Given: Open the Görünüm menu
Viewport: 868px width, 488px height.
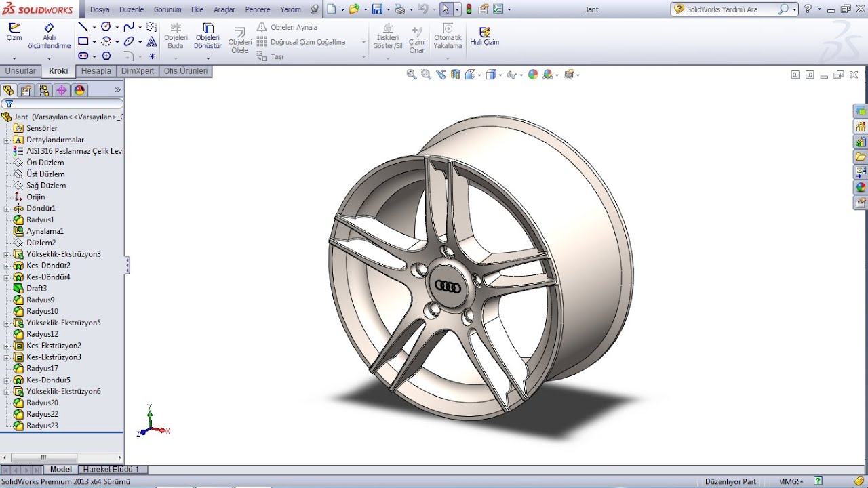Looking at the screenshot, I should click(167, 9).
